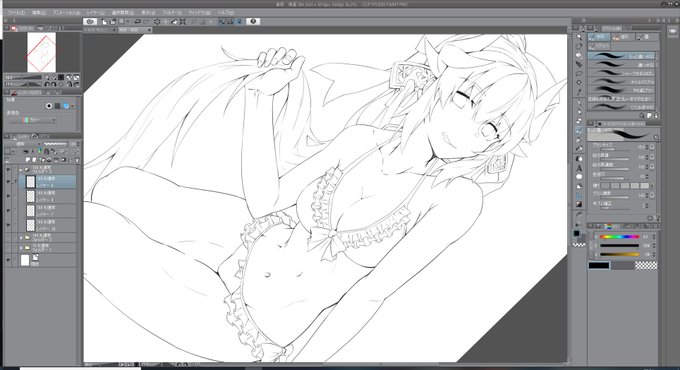This screenshot has width=680, height=370.
Task: Click the transparent checkered color swatch
Action: pos(646,265)
